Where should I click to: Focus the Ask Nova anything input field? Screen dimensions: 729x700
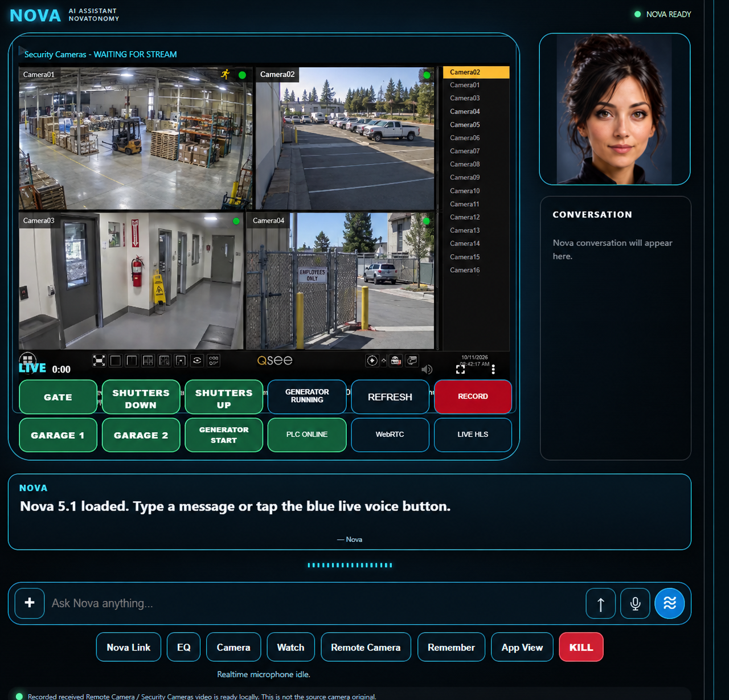[315, 603]
